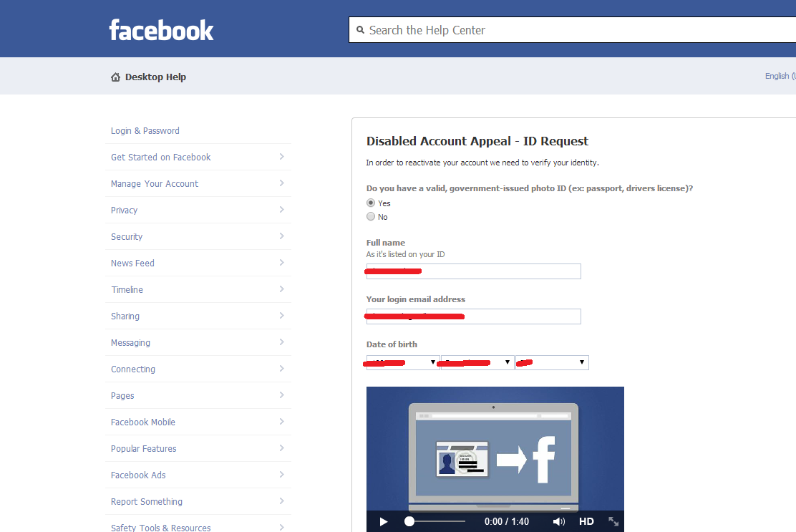Expand the Connecting section chevron

point(282,368)
